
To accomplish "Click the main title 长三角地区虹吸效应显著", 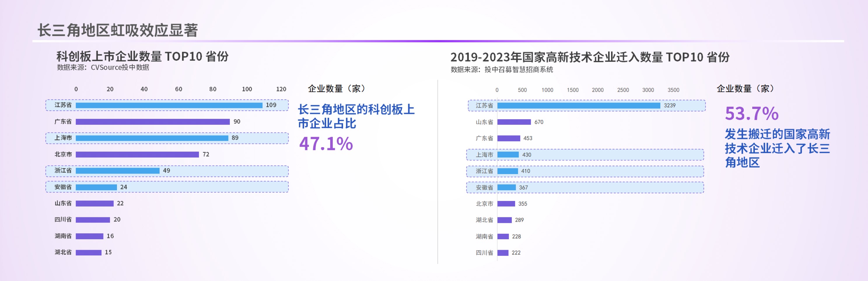I will 118,30.
